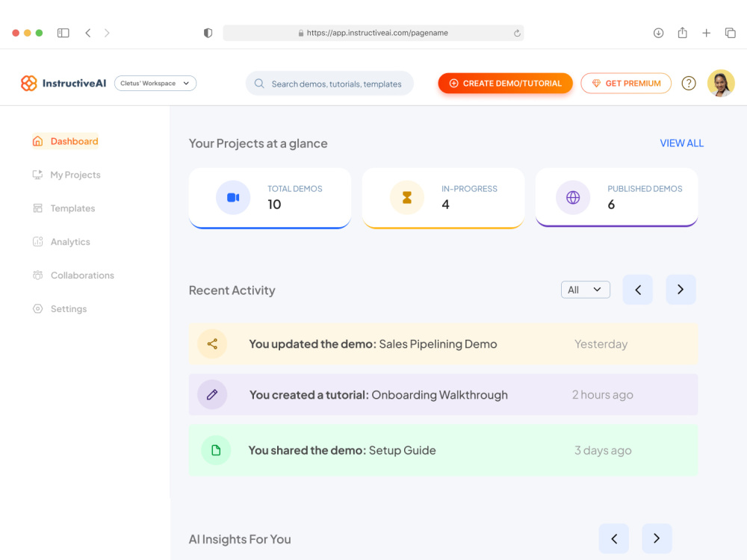747x560 pixels.
Task: Click the Collaborations people icon
Action: [x=37, y=275]
